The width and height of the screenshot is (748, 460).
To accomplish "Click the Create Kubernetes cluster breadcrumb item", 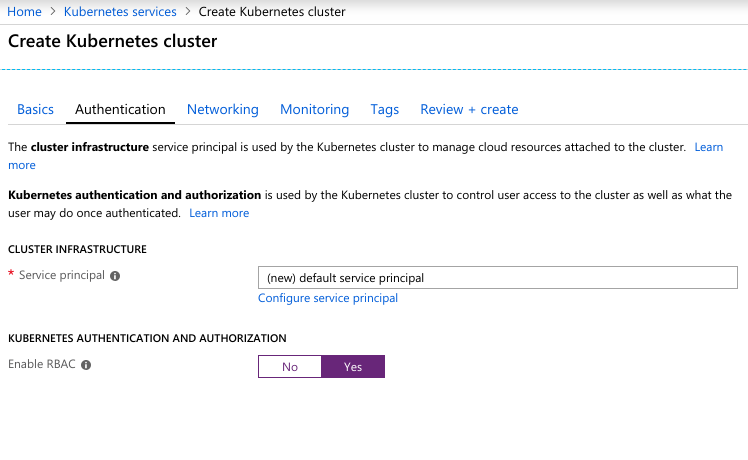I will 272,12.
